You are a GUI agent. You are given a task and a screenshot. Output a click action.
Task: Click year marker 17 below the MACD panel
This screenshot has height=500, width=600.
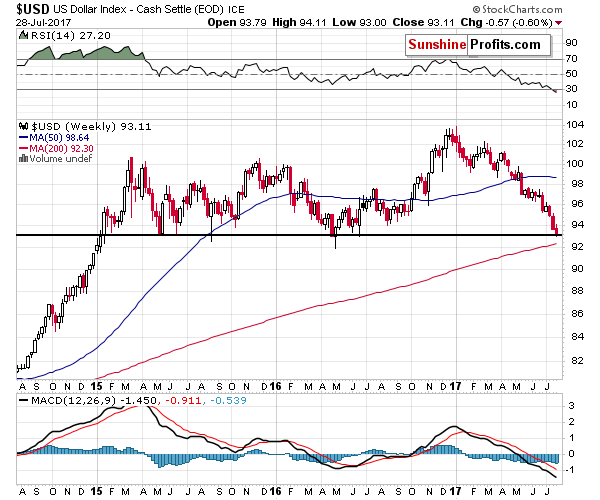(455, 491)
